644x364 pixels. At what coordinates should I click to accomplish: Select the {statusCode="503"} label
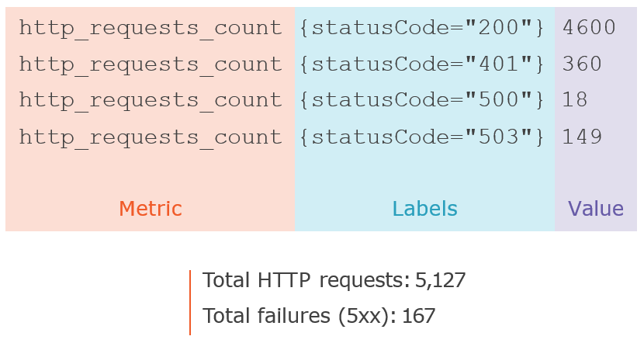tap(422, 137)
